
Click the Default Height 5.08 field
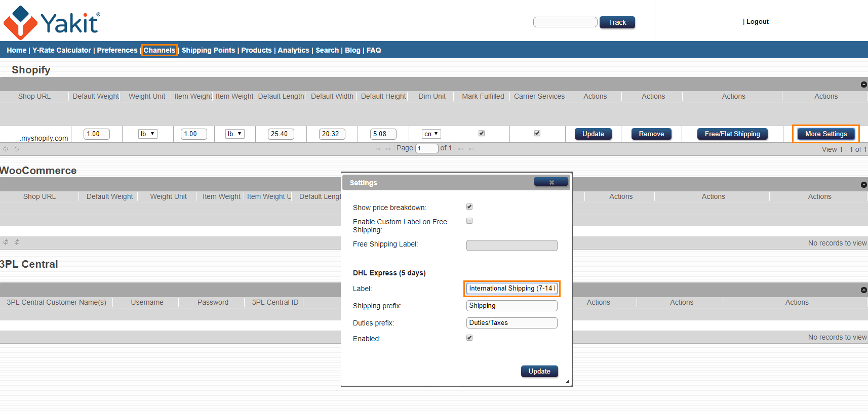pos(383,134)
